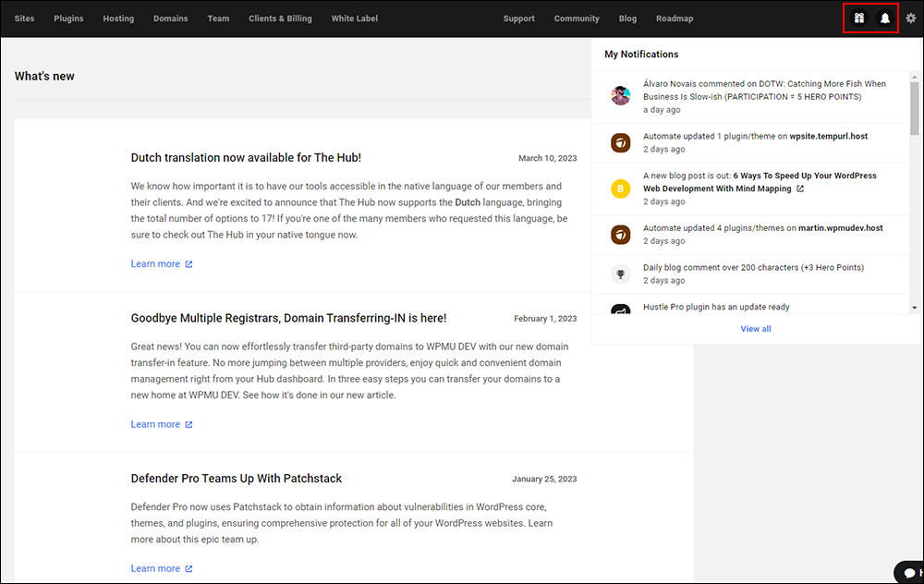Click the yellow B blog notification icon
Viewport: 924px width, 584px height.
pos(621,189)
